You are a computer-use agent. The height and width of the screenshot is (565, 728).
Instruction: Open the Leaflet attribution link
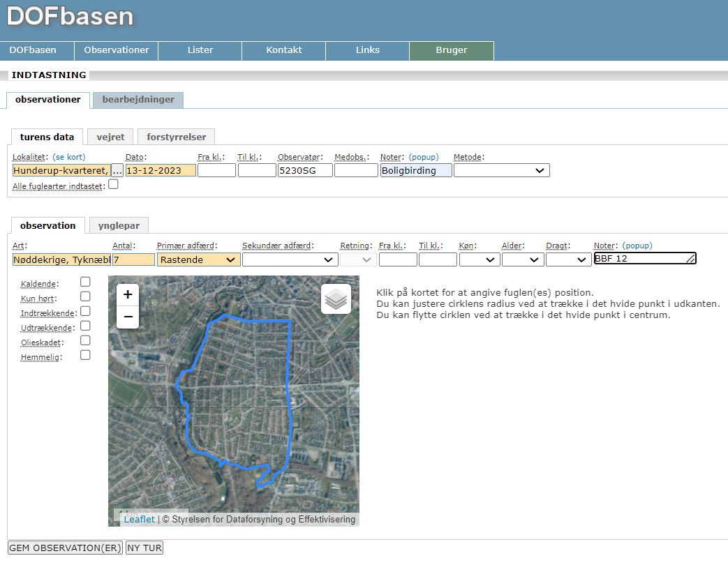click(x=140, y=519)
